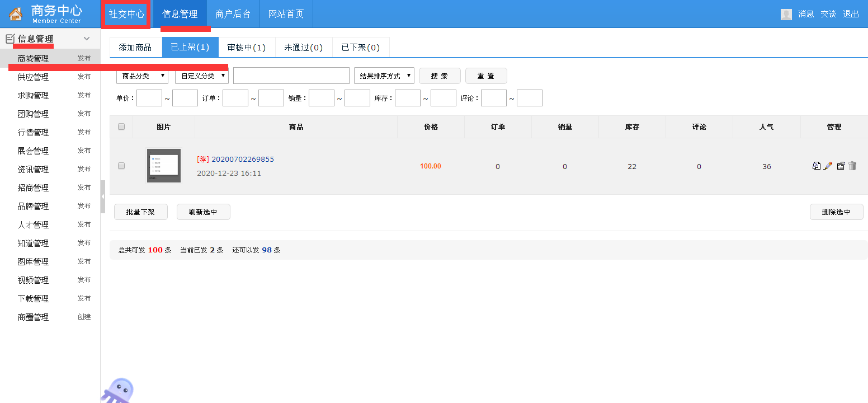Click the trash can delete icon in product row
The width and height of the screenshot is (868, 403).
(852, 166)
